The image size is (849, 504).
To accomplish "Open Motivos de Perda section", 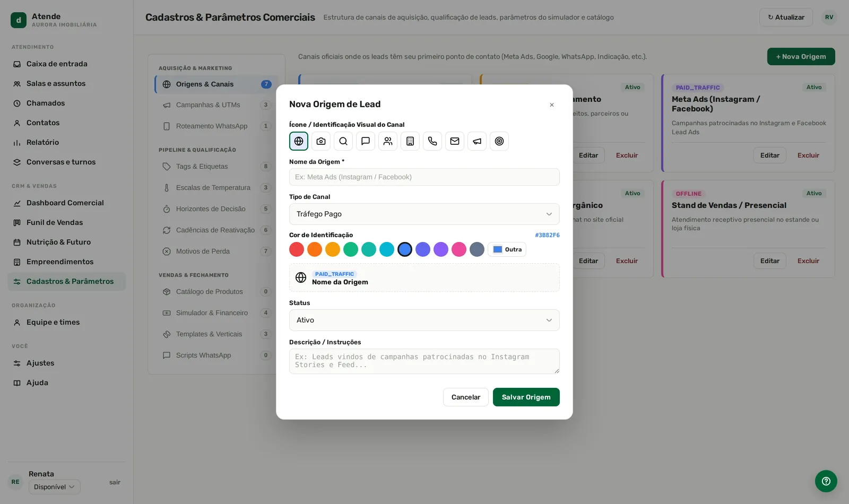I will 215,251.
